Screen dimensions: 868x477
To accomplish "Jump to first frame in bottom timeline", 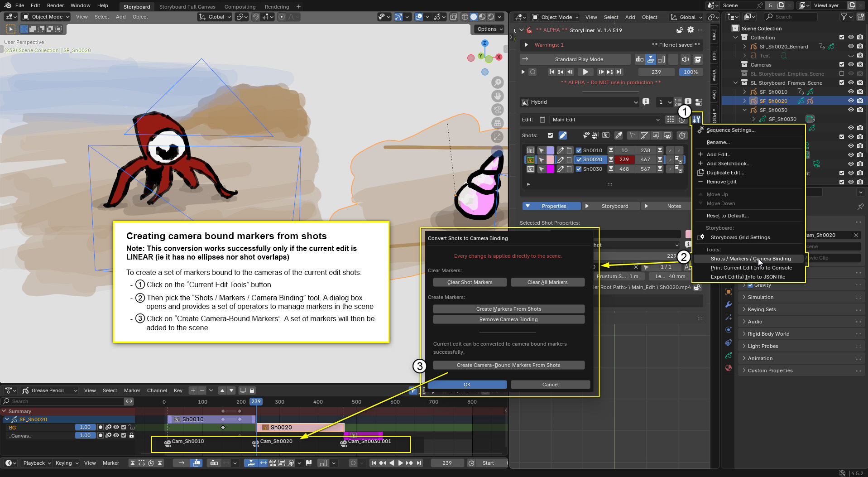I will (373, 463).
